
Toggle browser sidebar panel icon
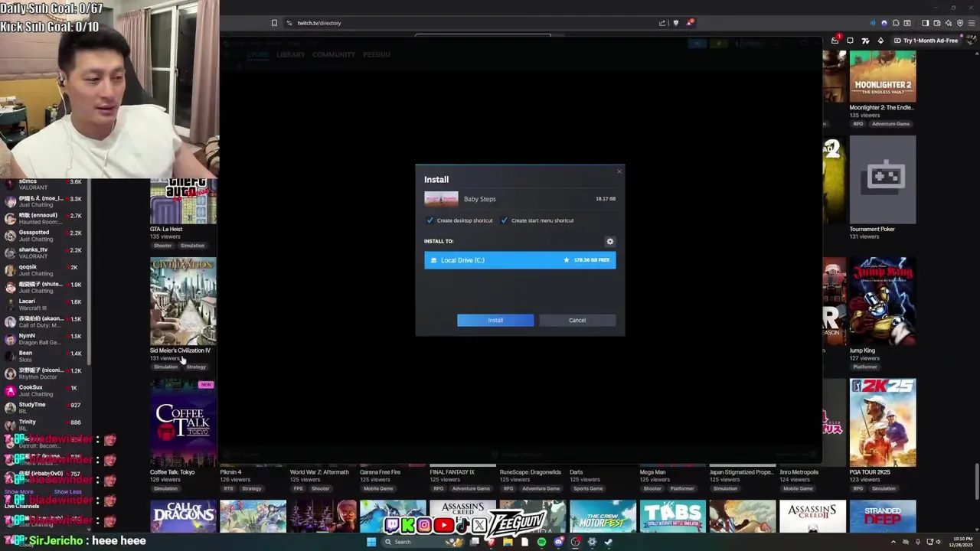point(926,23)
